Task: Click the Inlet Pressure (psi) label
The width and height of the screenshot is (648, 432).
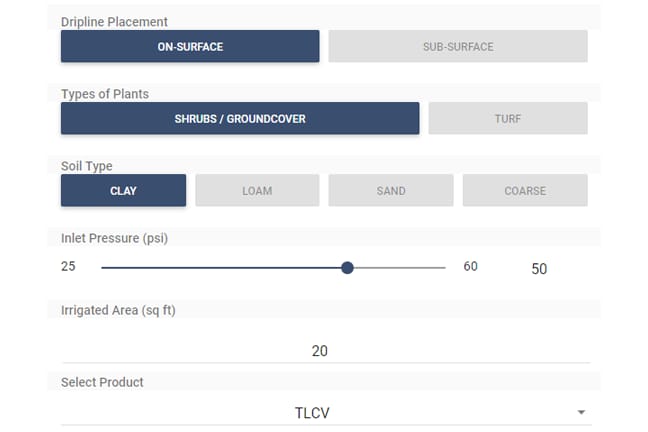Action: (x=116, y=238)
